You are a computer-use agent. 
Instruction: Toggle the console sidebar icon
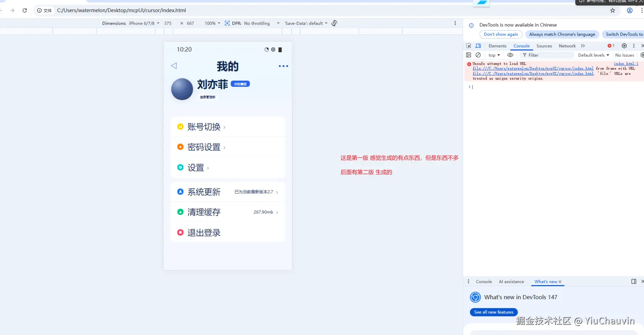tap(468, 55)
